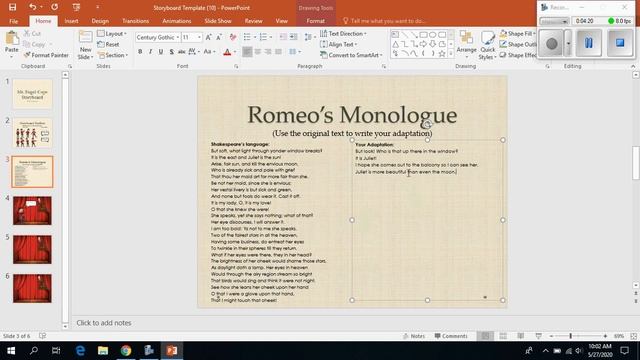Switch to the Animations tab
This screenshot has width=640, height=360.
pos(176,21)
